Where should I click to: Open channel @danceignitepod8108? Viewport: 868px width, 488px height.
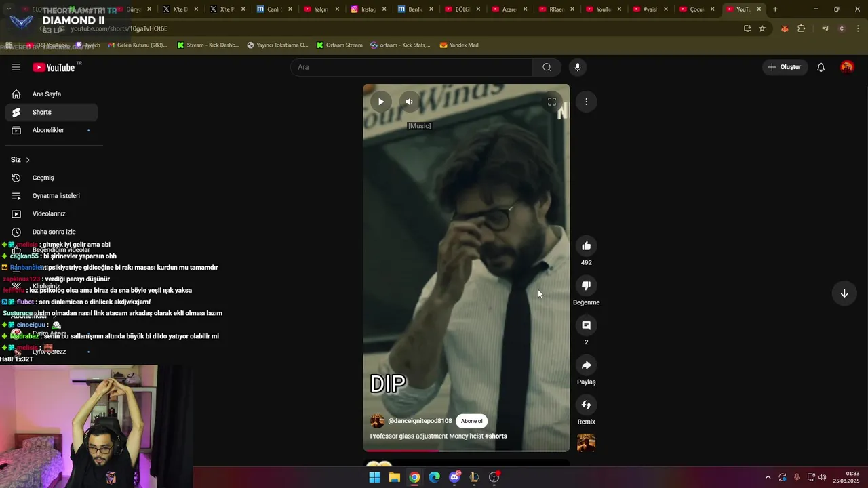coord(420,421)
